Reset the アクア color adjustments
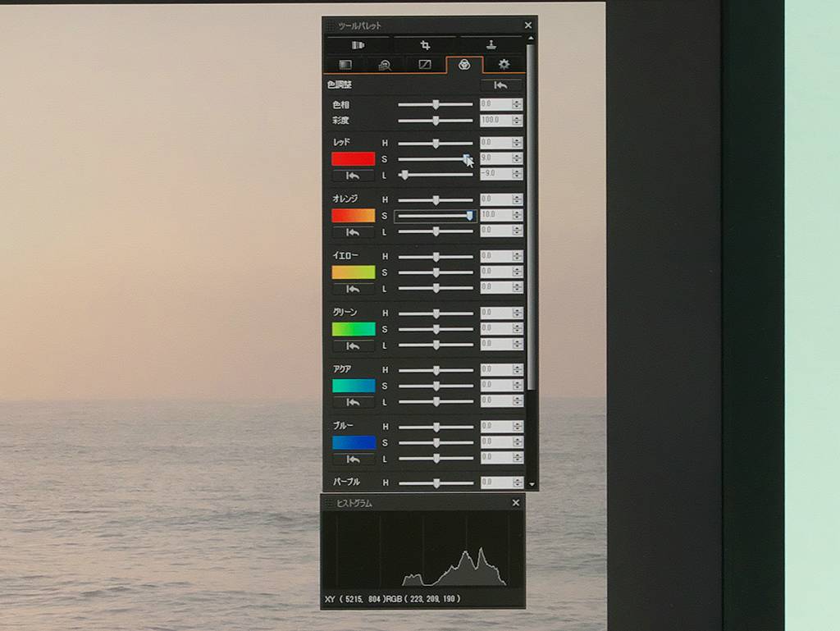 click(353, 402)
